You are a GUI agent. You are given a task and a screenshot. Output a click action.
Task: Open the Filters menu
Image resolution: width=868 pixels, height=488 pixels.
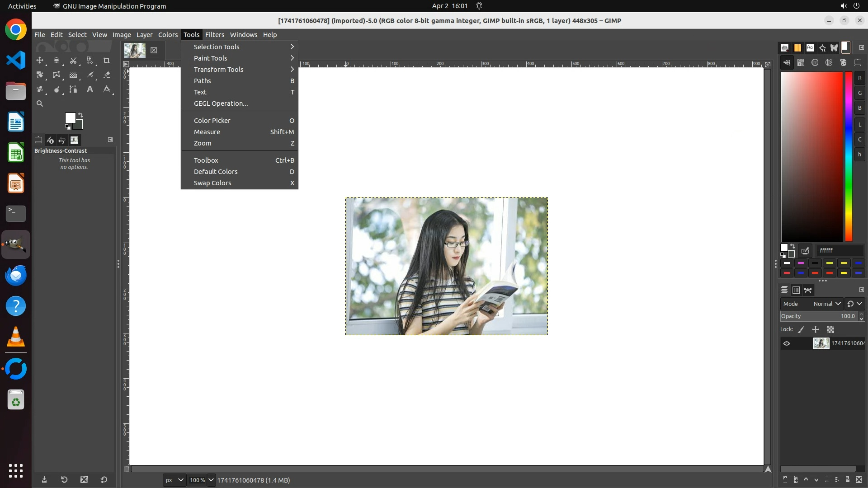(214, 35)
